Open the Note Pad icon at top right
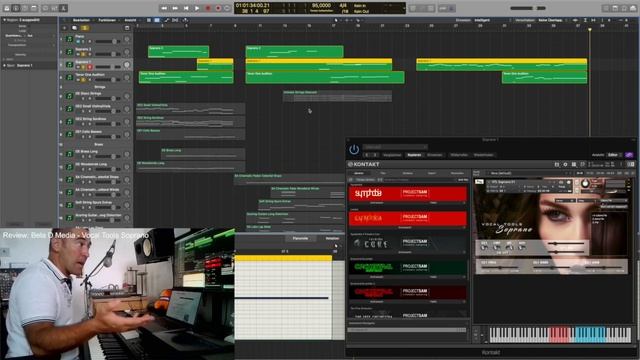 pyautogui.click(x=615, y=8)
